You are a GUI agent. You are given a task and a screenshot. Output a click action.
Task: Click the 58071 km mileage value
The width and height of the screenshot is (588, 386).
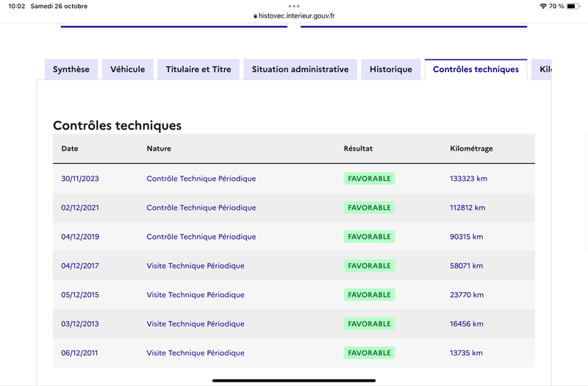(x=467, y=265)
